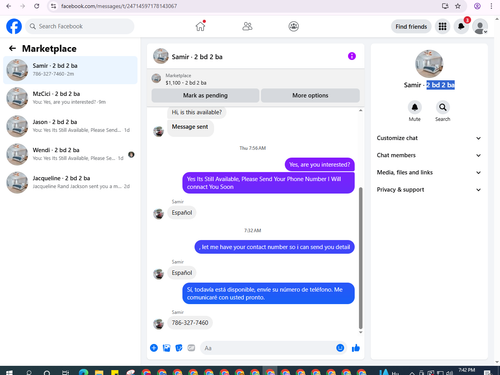Click the chat scroll up arrow
This screenshot has width=500, height=375.
pos(360,110)
